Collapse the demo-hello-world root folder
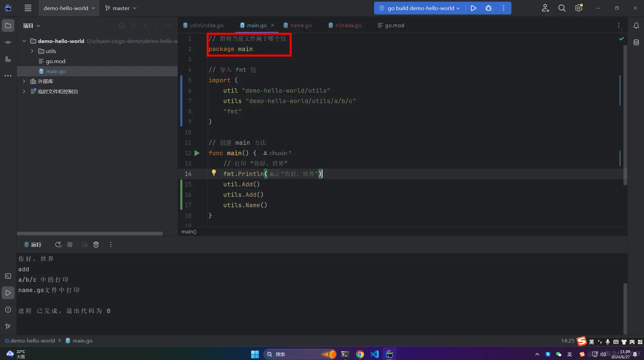644x360 pixels. (24, 41)
